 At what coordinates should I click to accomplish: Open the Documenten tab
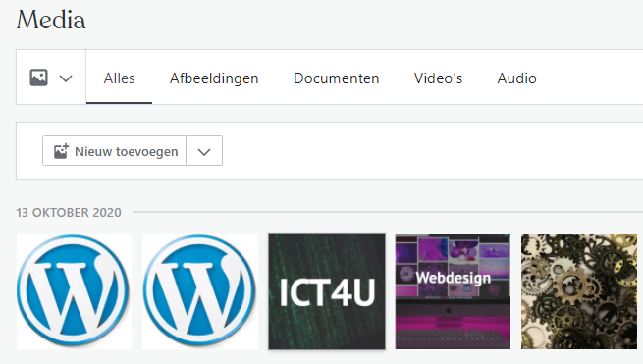[x=337, y=78]
